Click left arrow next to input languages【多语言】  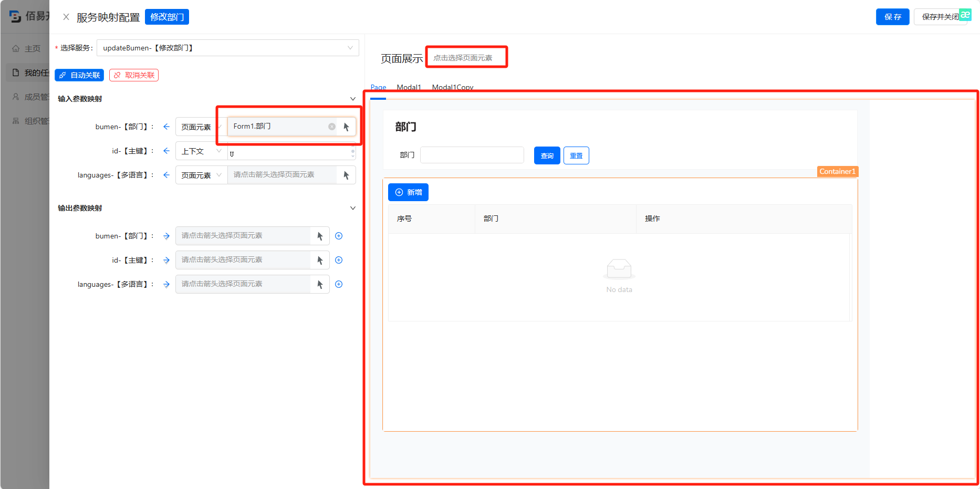pos(166,175)
